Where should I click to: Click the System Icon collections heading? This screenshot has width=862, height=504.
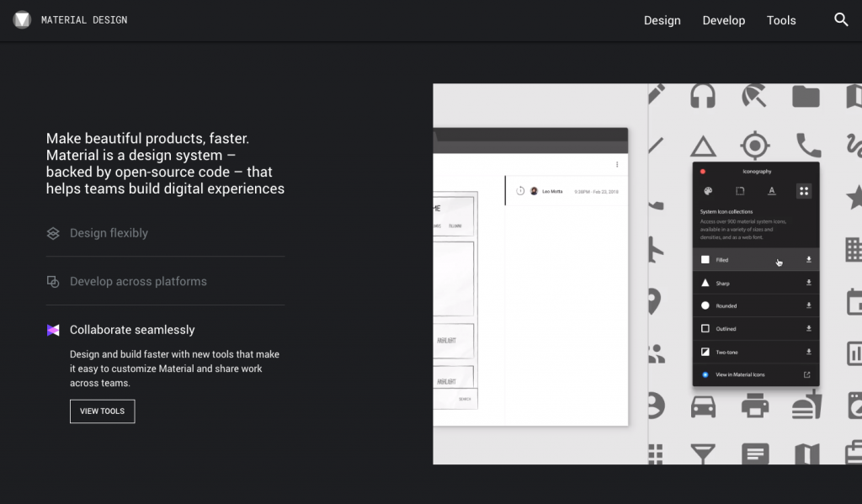[x=726, y=211]
